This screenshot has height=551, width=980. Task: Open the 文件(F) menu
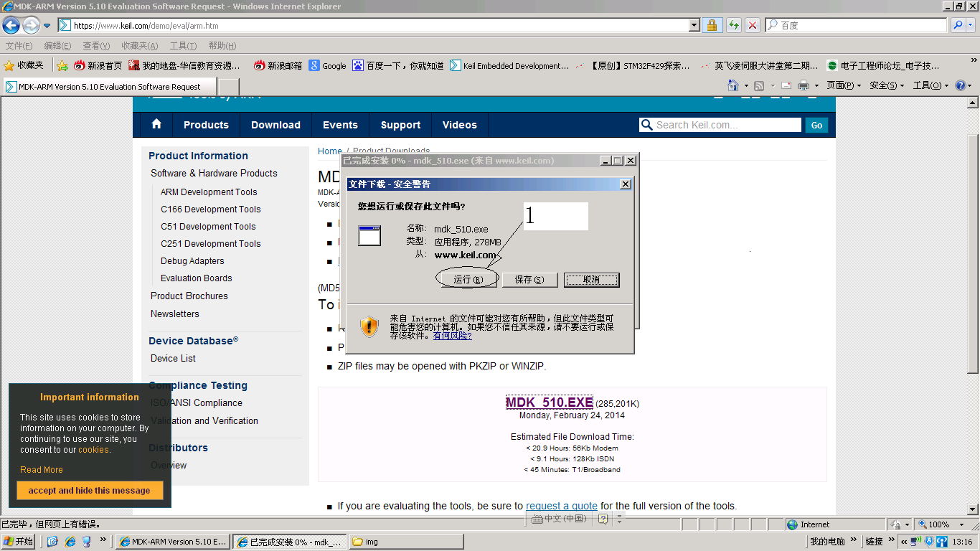(x=19, y=46)
